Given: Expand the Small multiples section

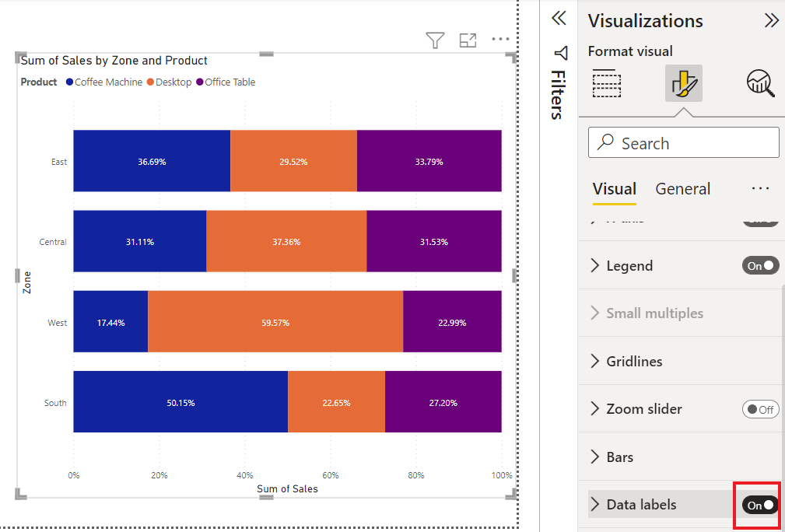Looking at the screenshot, I should tap(594, 313).
